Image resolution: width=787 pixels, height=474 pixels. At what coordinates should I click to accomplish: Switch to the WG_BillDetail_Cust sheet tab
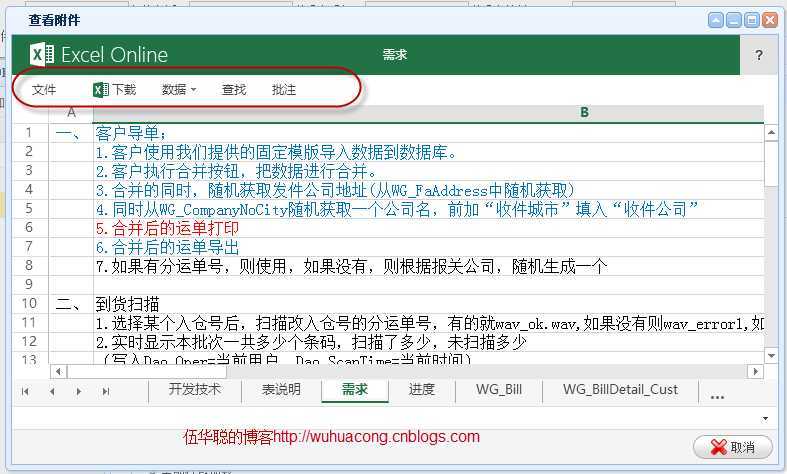tap(620, 389)
